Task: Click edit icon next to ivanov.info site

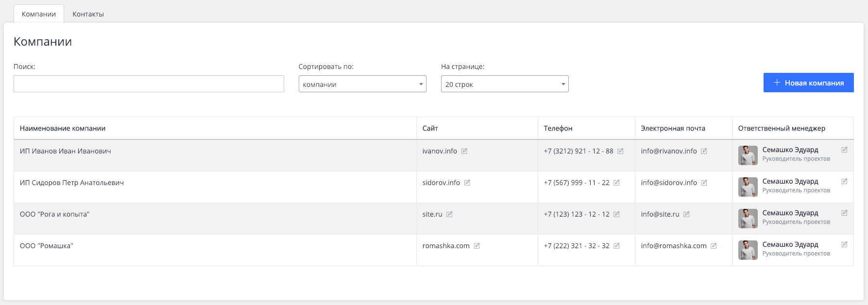Action: click(464, 151)
